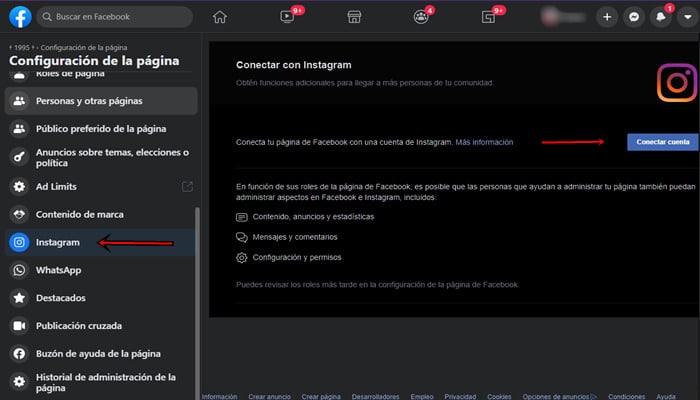Open footer link Condiciones
This screenshot has height=400, width=700.
627,396
